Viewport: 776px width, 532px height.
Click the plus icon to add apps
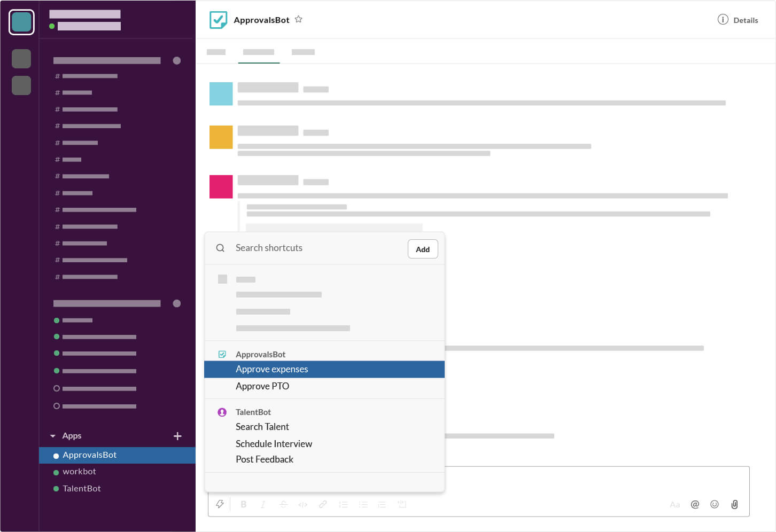[177, 436]
